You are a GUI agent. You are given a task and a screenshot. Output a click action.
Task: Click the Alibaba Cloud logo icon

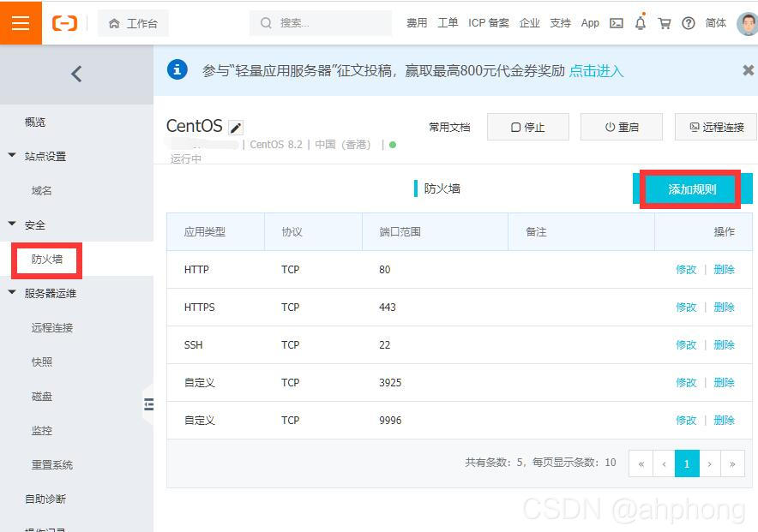pyautogui.click(x=65, y=22)
